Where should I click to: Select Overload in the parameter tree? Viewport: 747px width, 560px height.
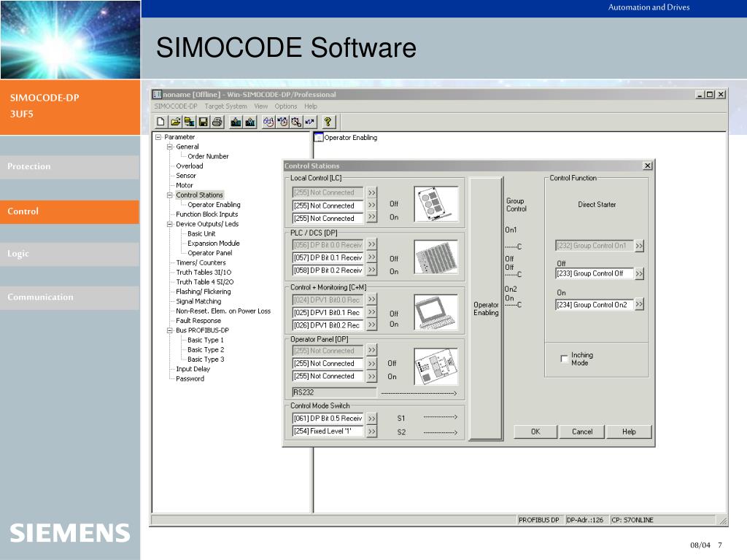click(189, 166)
